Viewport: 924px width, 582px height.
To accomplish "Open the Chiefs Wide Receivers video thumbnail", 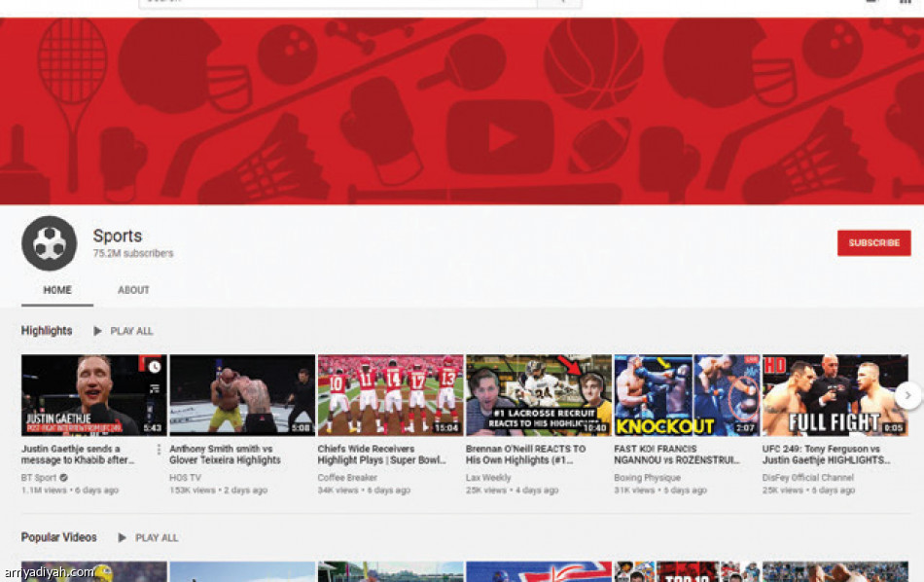I will coord(390,394).
